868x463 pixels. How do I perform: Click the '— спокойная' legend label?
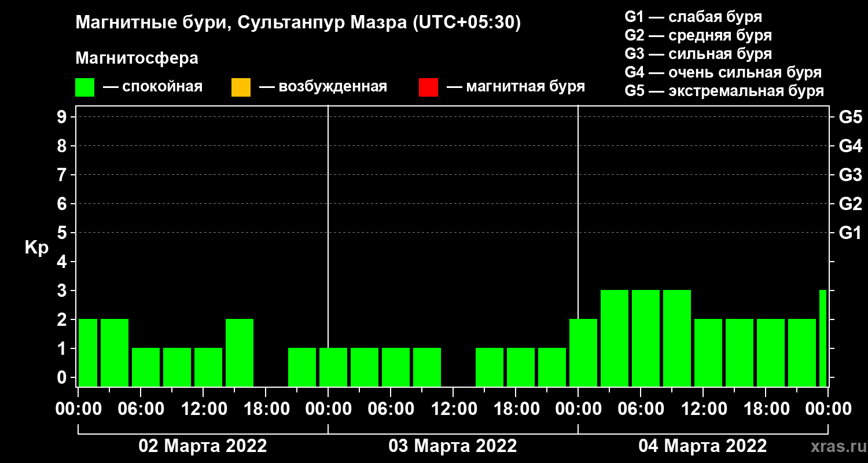[x=153, y=87]
